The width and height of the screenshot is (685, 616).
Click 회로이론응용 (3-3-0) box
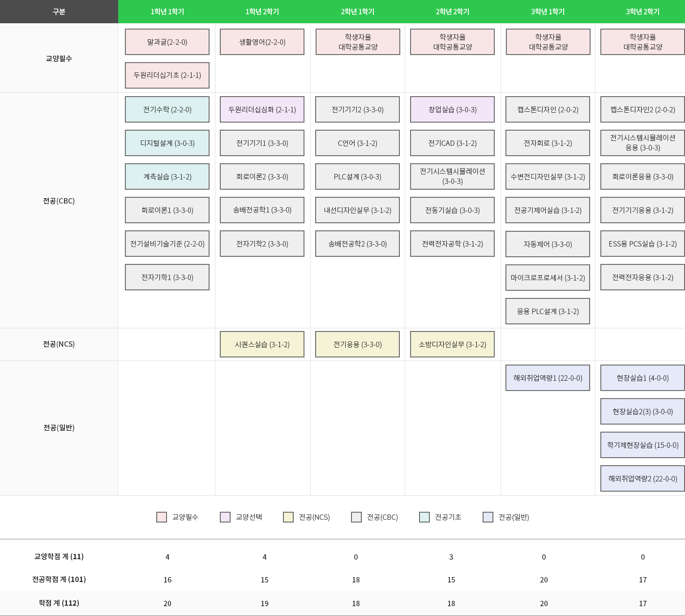[x=642, y=177]
